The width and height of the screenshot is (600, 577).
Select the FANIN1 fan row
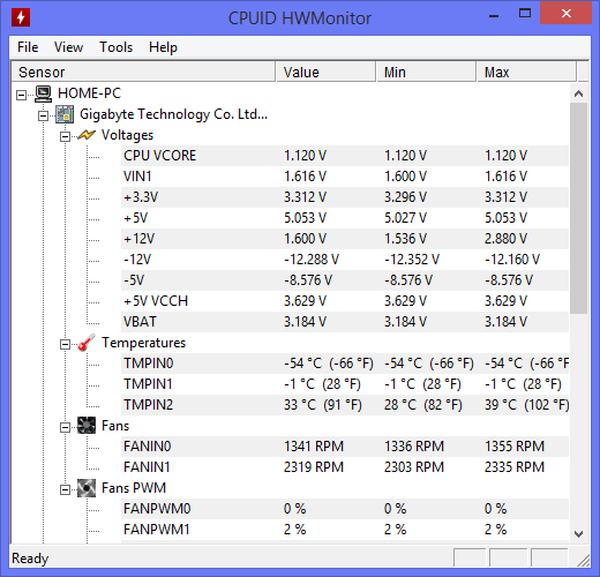click(x=345, y=467)
